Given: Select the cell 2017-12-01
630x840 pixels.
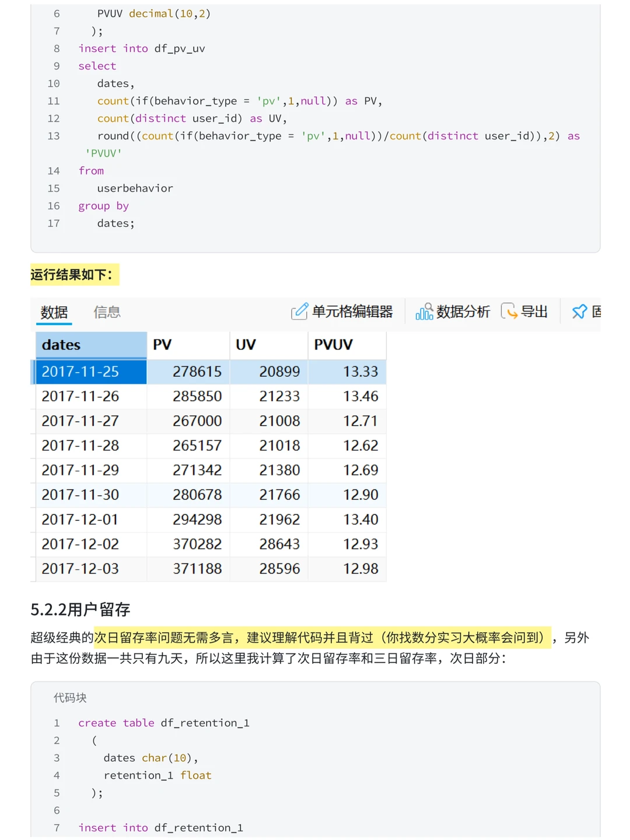Looking at the screenshot, I should (91, 519).
